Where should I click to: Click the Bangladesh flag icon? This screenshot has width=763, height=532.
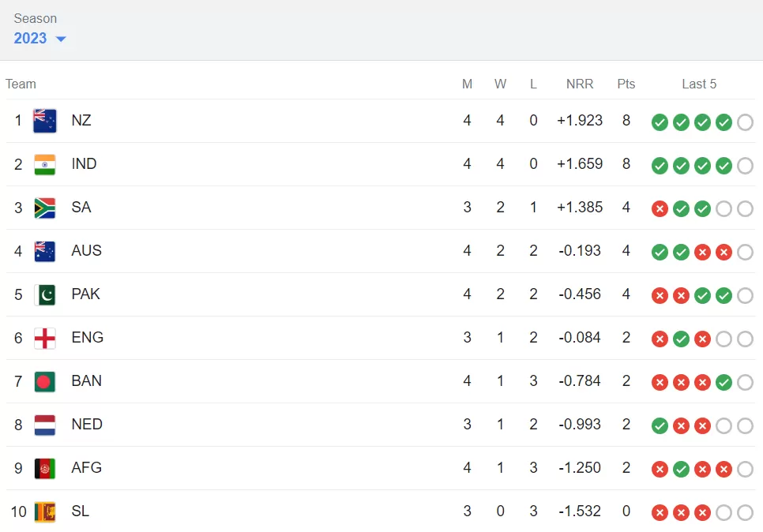coord(45,381)
